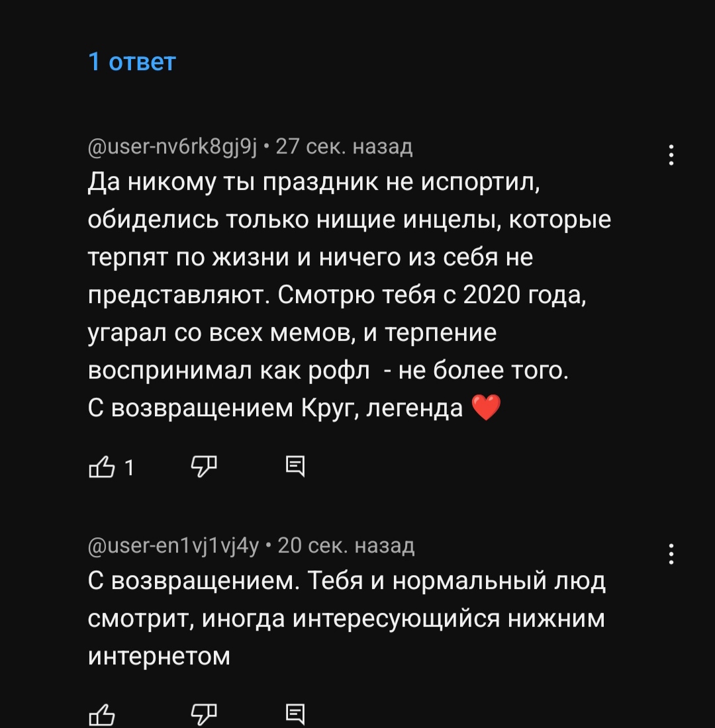The height and width of the screenshot is (728, 715).
Task: Reply to the user-nv6rk8gj9j comment
Action: 295,467
